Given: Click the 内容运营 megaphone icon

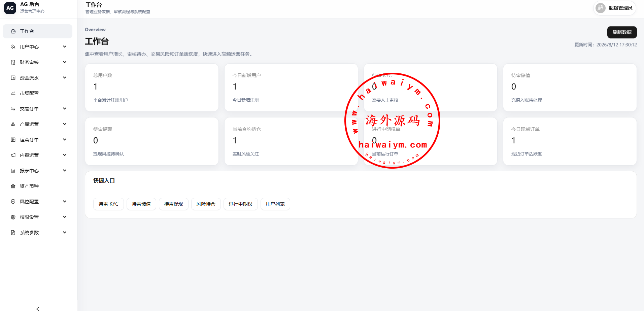Looking at the screenshot, I should tap(13, 155).
